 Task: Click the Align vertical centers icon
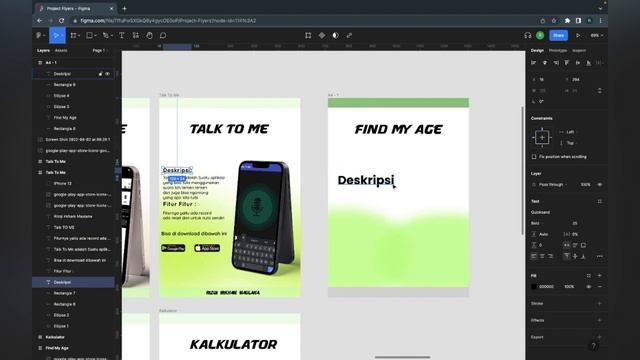(578, 63)
